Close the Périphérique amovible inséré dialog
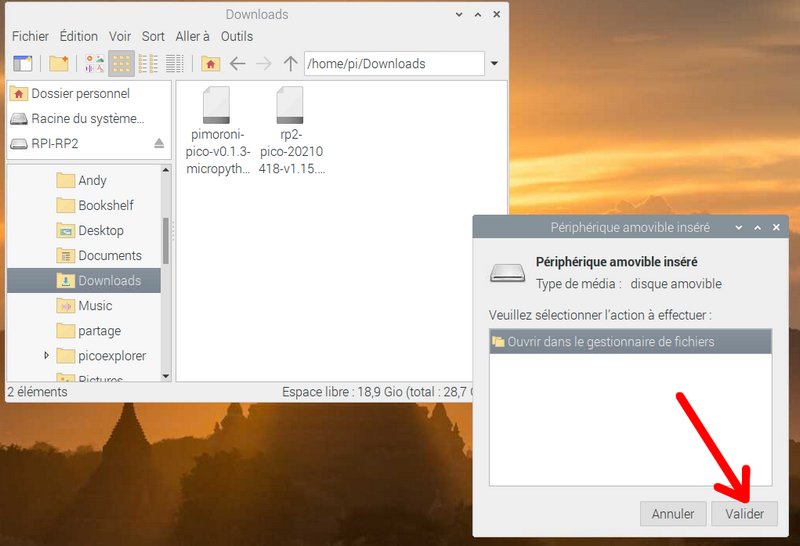Screen dimensions: 800x546 pyautogui.click(x=776, y=228)
